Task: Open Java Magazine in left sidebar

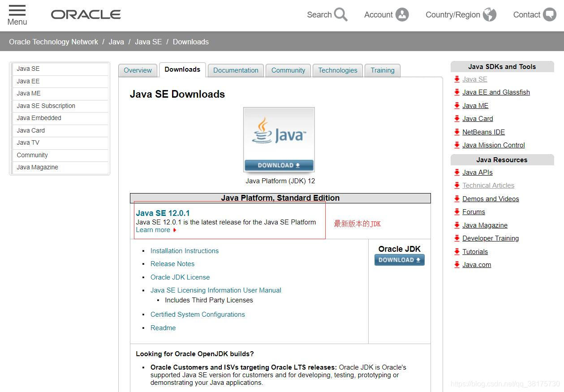Action: (x=60, y=168)
